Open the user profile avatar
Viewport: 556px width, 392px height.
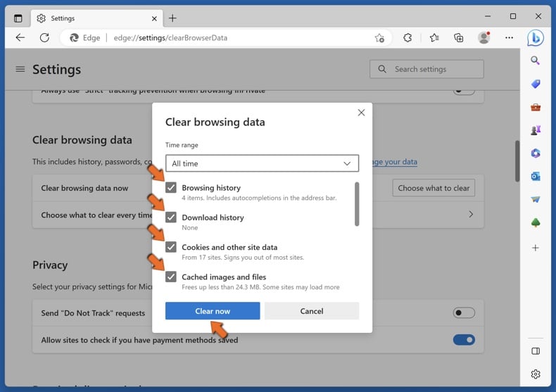pyautogui.click(x=484, y=37)
